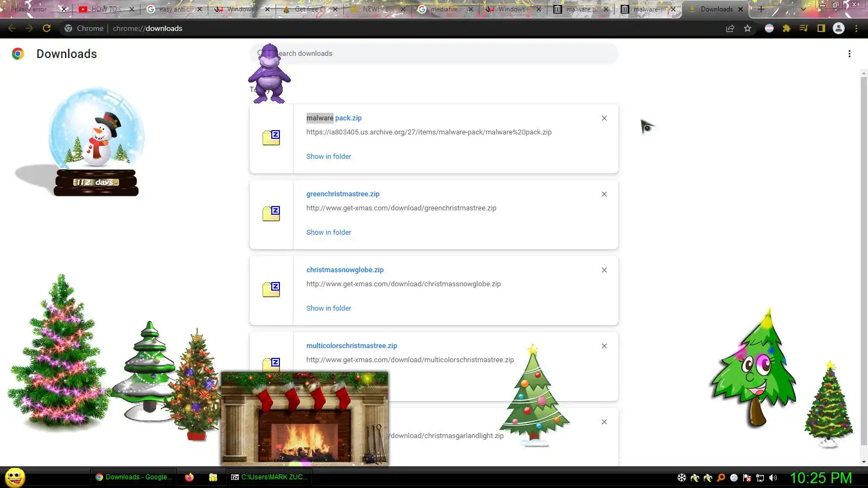Open a new tab with plus button

[x=761, y=9]
